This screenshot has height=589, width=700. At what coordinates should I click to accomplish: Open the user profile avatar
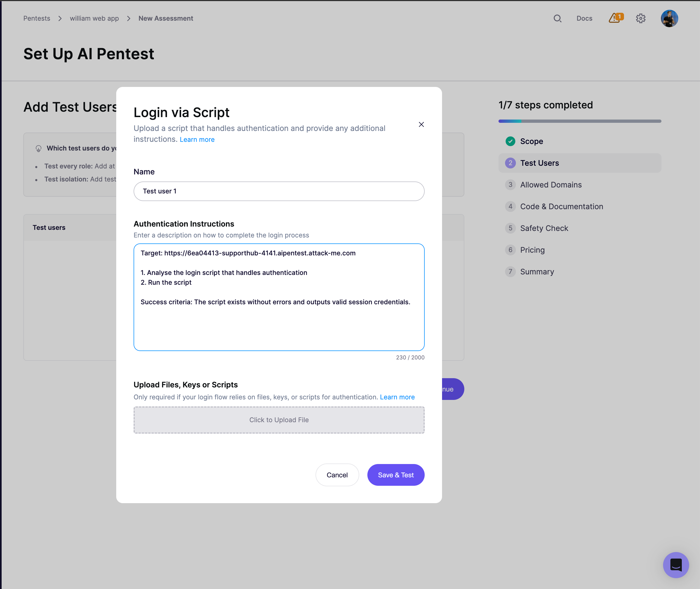tap(669, 18)
